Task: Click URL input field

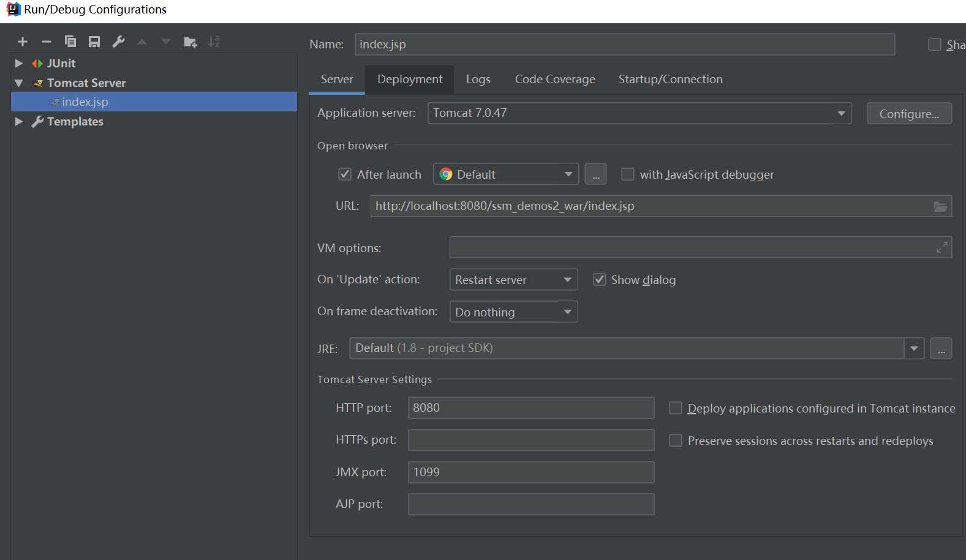Action: click(x=661, y=206)
